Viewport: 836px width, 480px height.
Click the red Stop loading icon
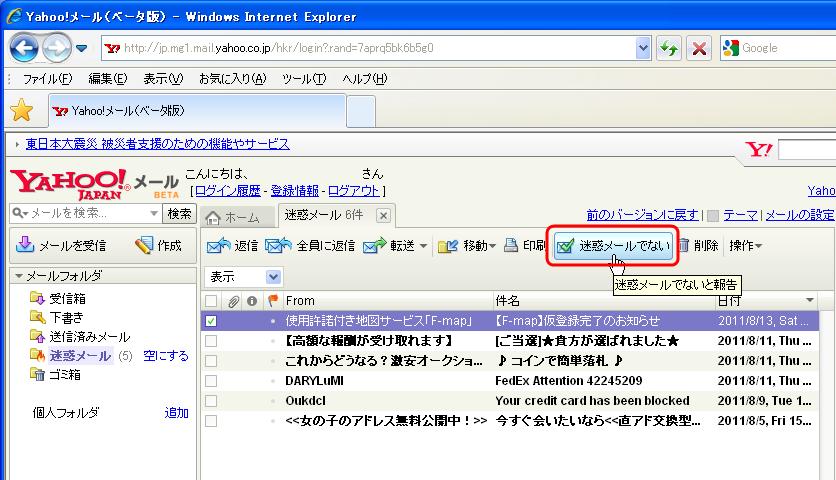click(699, 49)
